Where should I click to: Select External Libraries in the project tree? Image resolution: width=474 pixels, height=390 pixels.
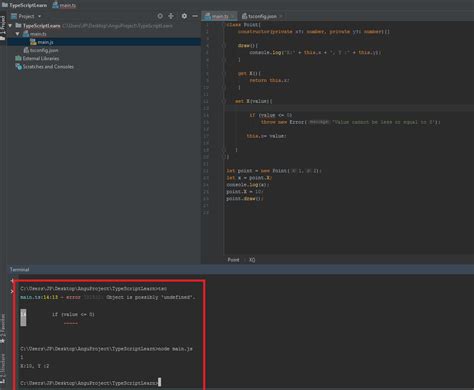point(37,58)
